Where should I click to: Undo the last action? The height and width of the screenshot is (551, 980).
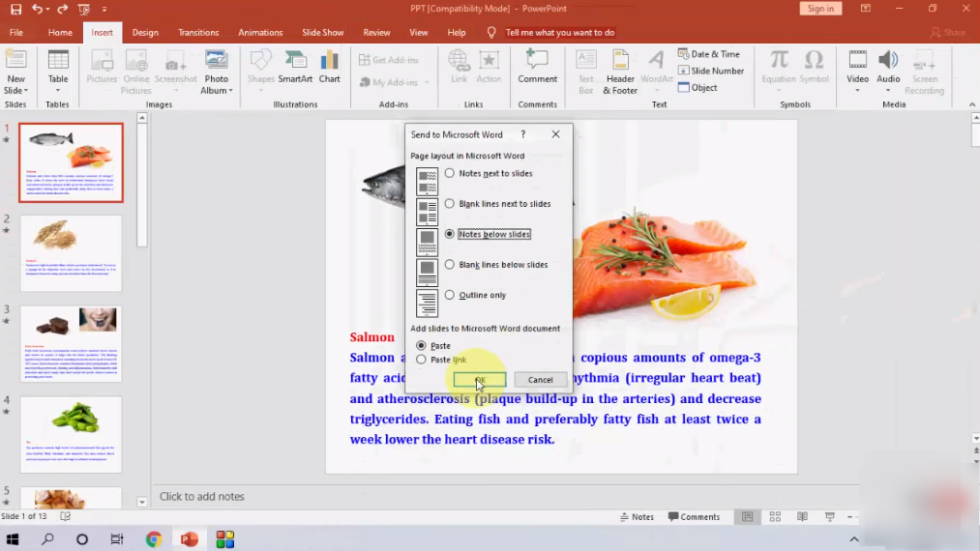[x=37, y=9]
